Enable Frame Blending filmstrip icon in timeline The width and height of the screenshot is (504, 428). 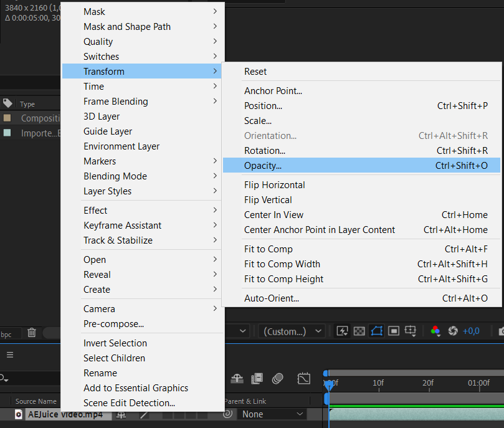[257, 378]
